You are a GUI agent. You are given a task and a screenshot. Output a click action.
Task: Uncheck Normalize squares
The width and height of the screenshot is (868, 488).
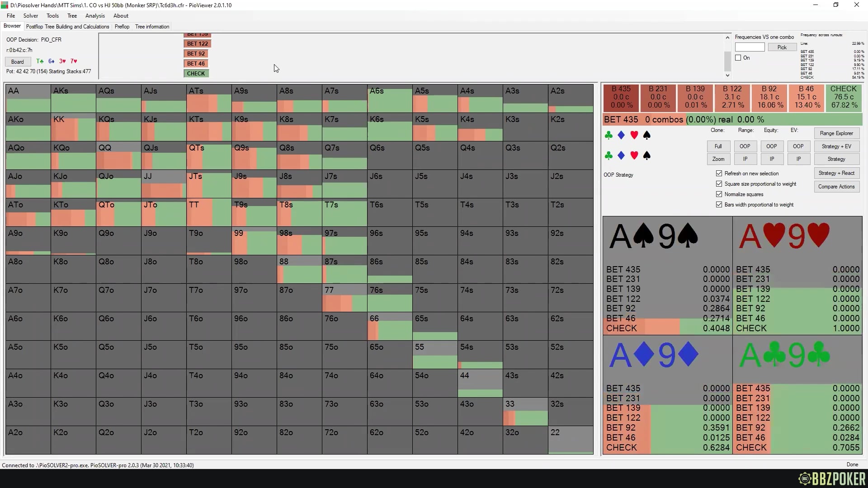pos(719,194)
